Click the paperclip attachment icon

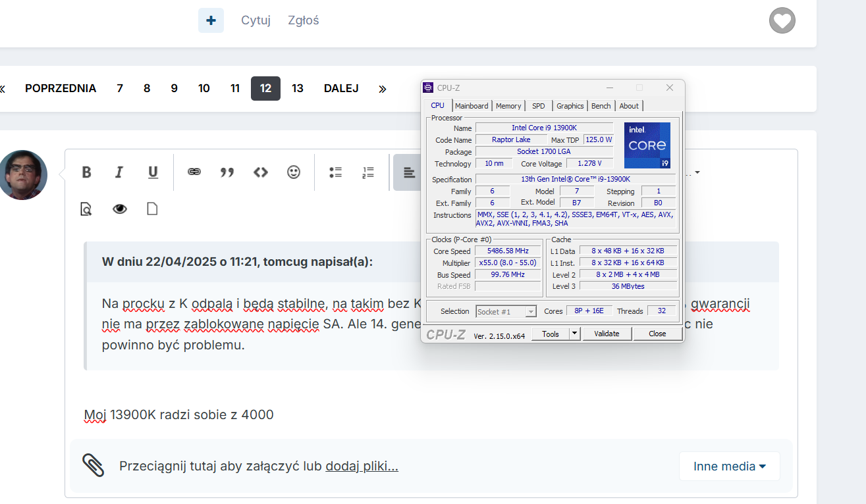tap(94, 465)
